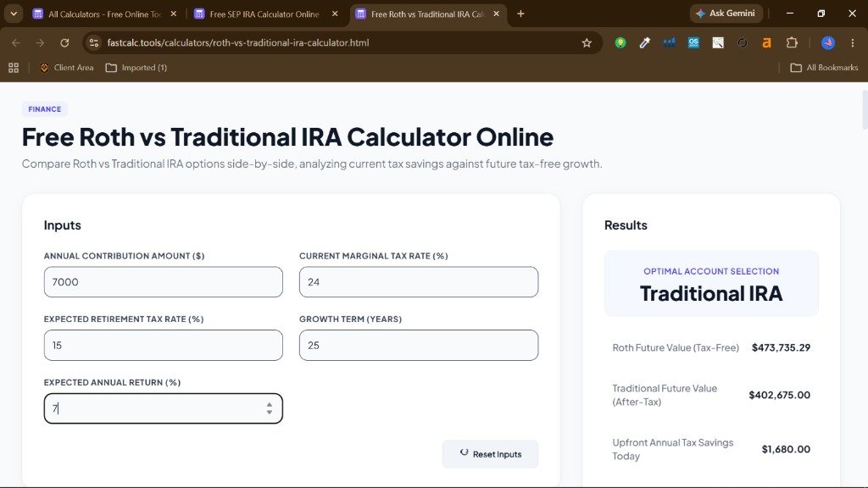
Task: Open the green lightbulb extension
Action: pyautogui.click(x=620, y=42)
